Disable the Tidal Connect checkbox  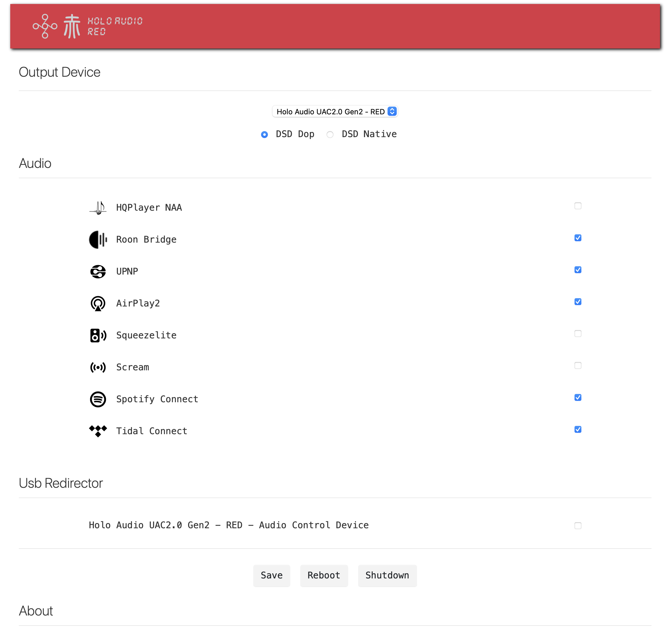coord(578,429)
